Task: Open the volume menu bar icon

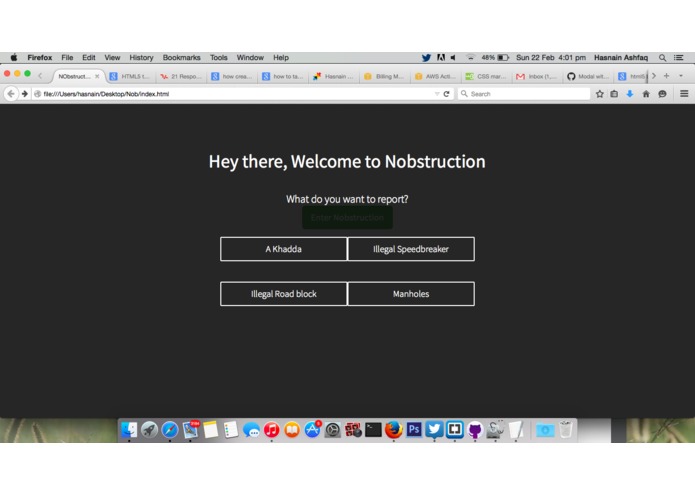Action: [x=453, y=58]
